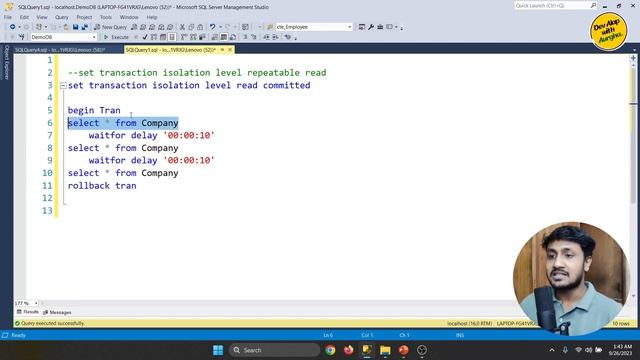The height and width of the screenshot is (360, 640).
Task: Comment out the selected lines icon
Action: pyautogui.click(x=245, y=37)
